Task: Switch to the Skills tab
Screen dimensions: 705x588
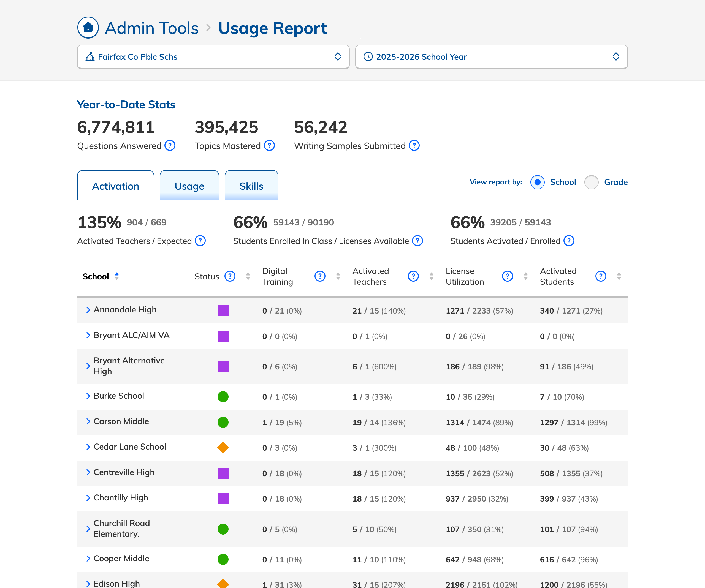Action: pyautogui.click(x=251, y=186)
